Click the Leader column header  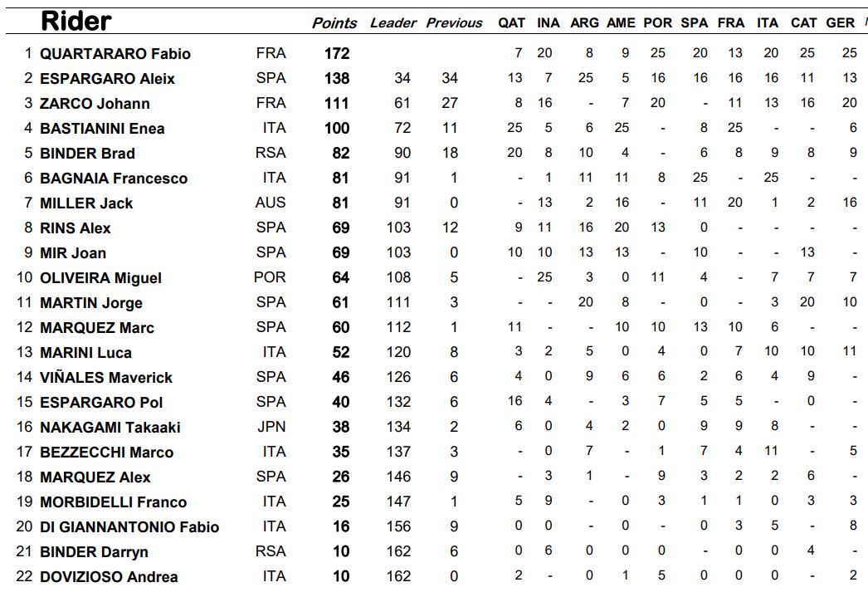click(x=393, y=23)
